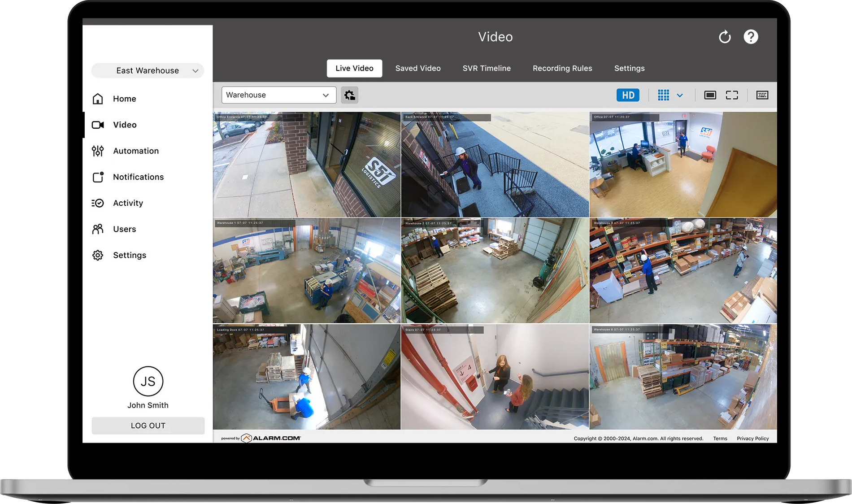Screen dimensions: 852x504
Task: Click the Users people icon
Action: pyautogui.click(x=98, y=229)
